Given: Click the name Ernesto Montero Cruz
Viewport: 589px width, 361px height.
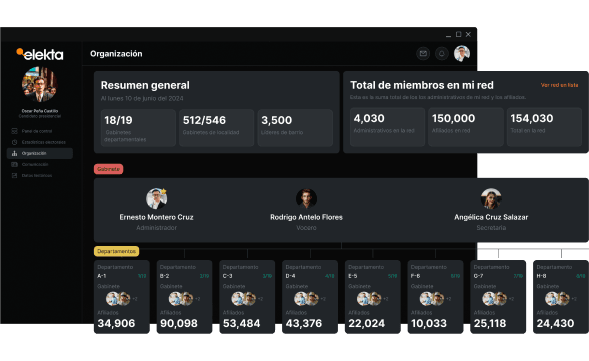Looking at the screenshot, I should [x=156, y=217].
